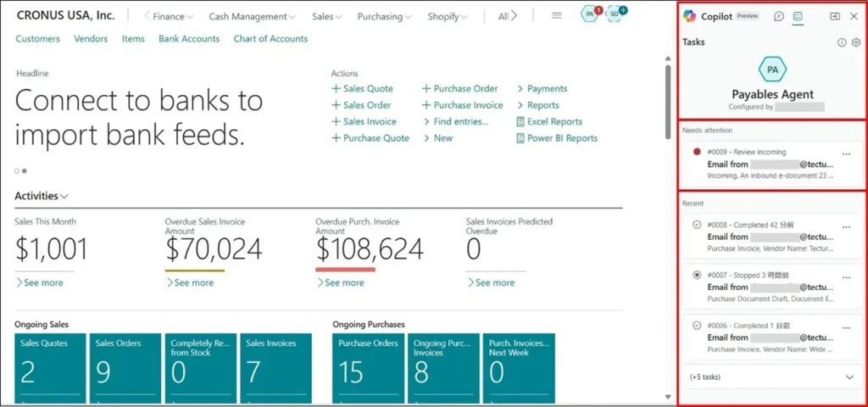Open more options for task #0007

click(x=846, y=276)
